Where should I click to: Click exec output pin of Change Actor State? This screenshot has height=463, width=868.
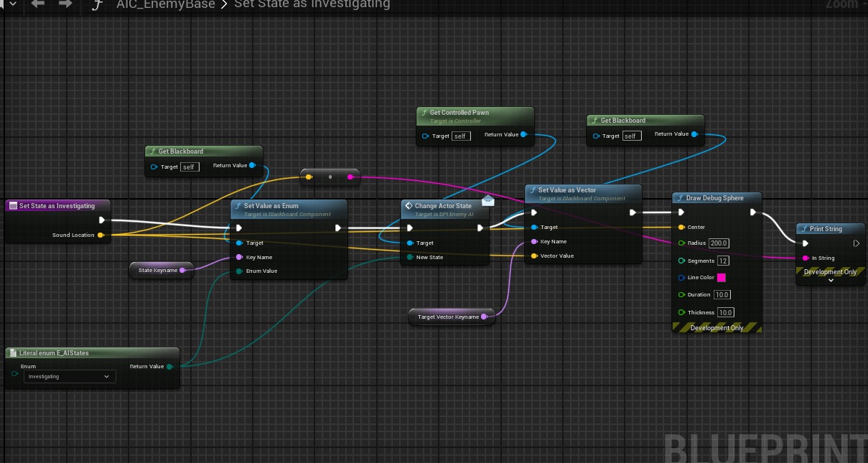pos(480,228)
